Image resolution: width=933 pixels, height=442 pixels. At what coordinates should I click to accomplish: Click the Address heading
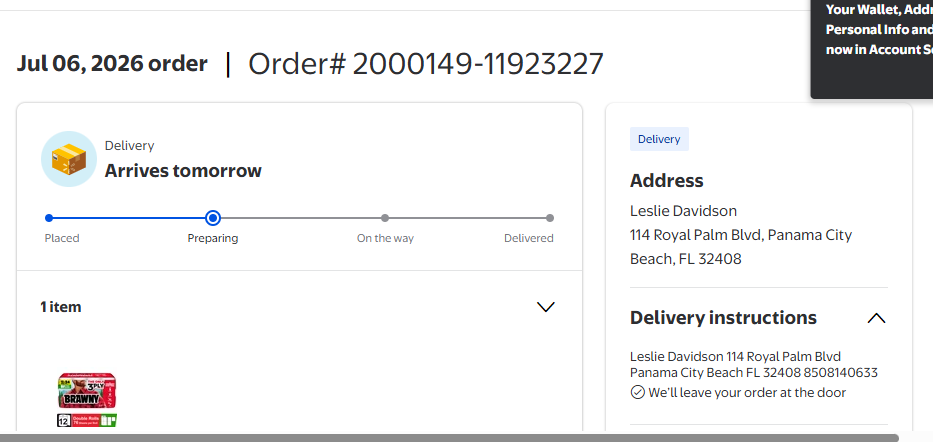tap(666, 180)
